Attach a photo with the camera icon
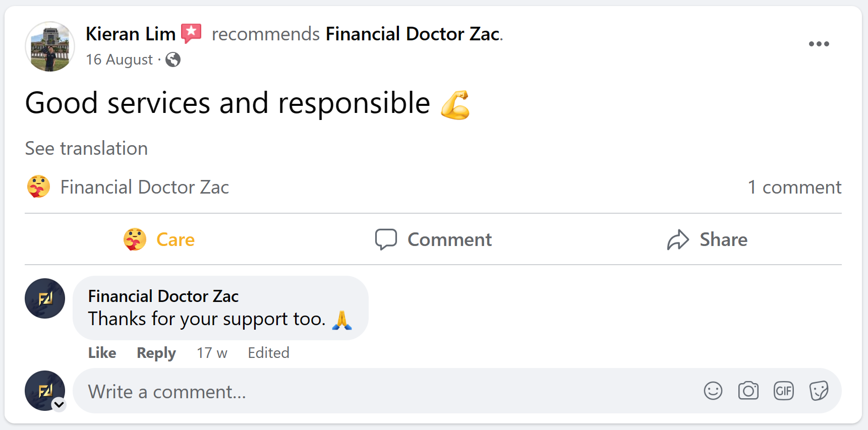The image size is (868, 430). tap(748, 391)
